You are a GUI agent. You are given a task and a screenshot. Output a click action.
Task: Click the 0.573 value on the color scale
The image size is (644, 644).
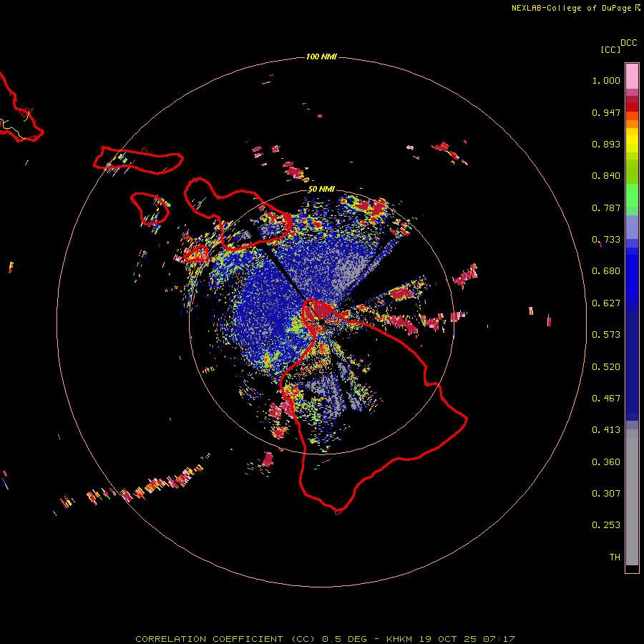click(606, 335)
